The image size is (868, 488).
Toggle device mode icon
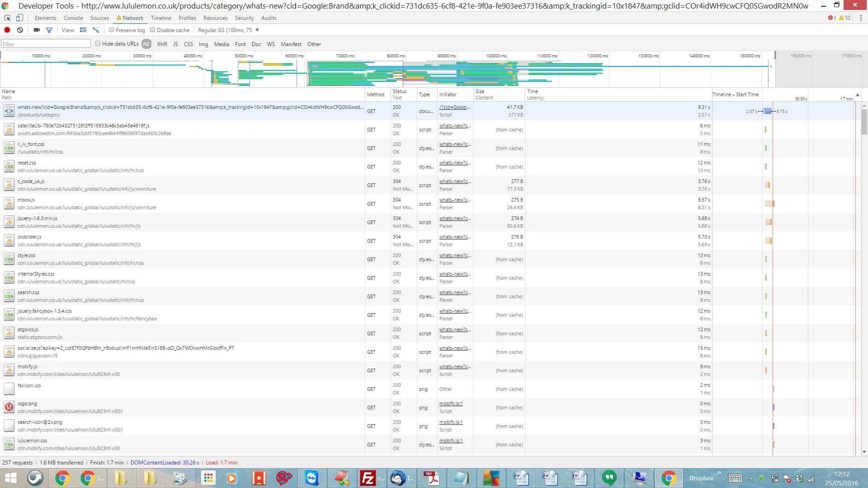(x=19, y=18)
